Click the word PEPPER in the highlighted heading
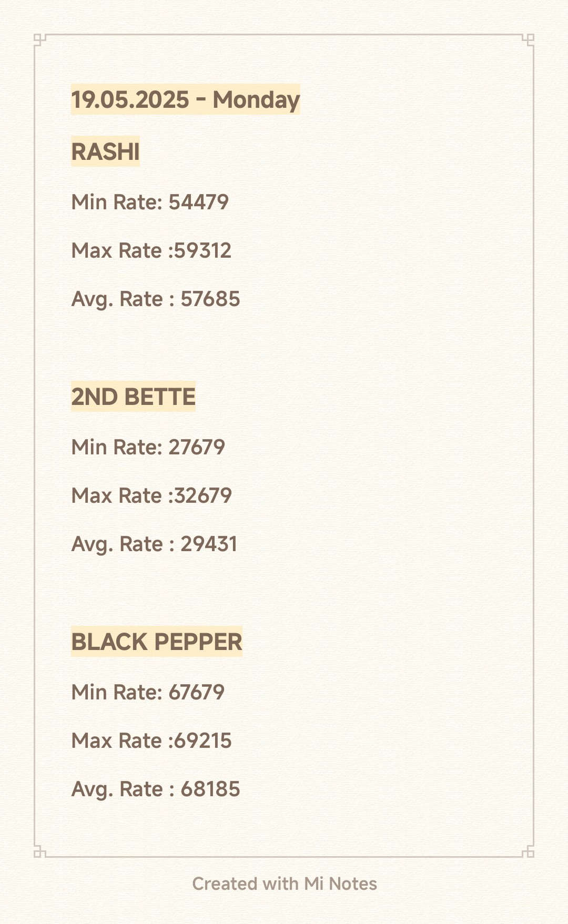The image size is (568, 924). pyautogui.click(x=198, y=642)
